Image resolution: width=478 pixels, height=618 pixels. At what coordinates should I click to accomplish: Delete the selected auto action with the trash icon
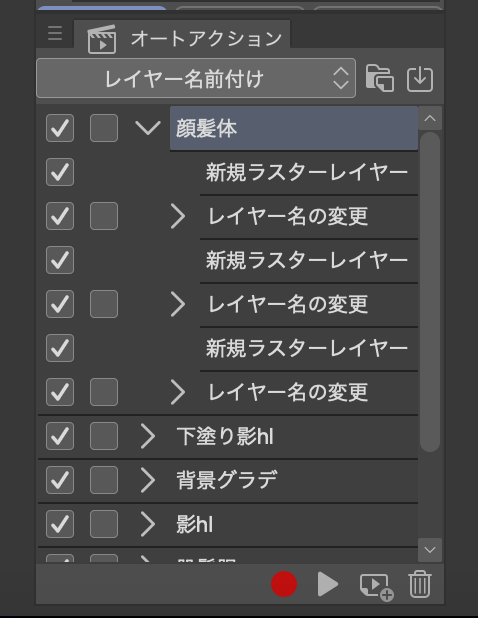420,584
